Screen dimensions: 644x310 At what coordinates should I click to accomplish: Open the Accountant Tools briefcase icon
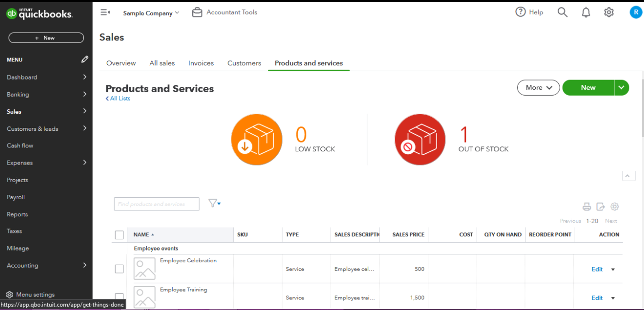tap(197, 12)
